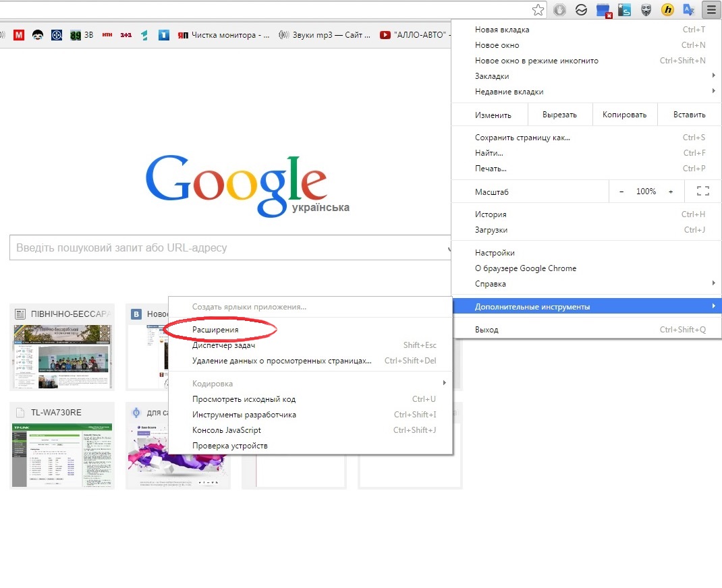Open the blue S bookmarks extension
The image size is (722, 588).
coord(624,9)
